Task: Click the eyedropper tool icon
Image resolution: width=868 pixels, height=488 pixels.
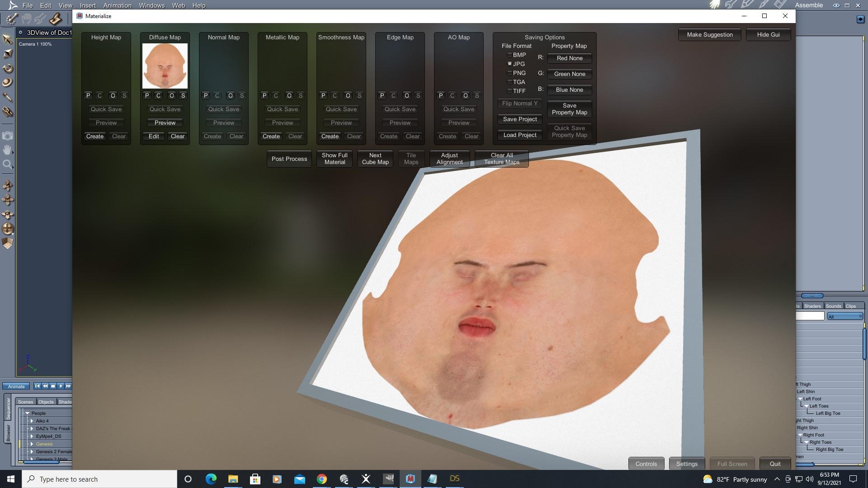Action: click(x=7, y=97)
